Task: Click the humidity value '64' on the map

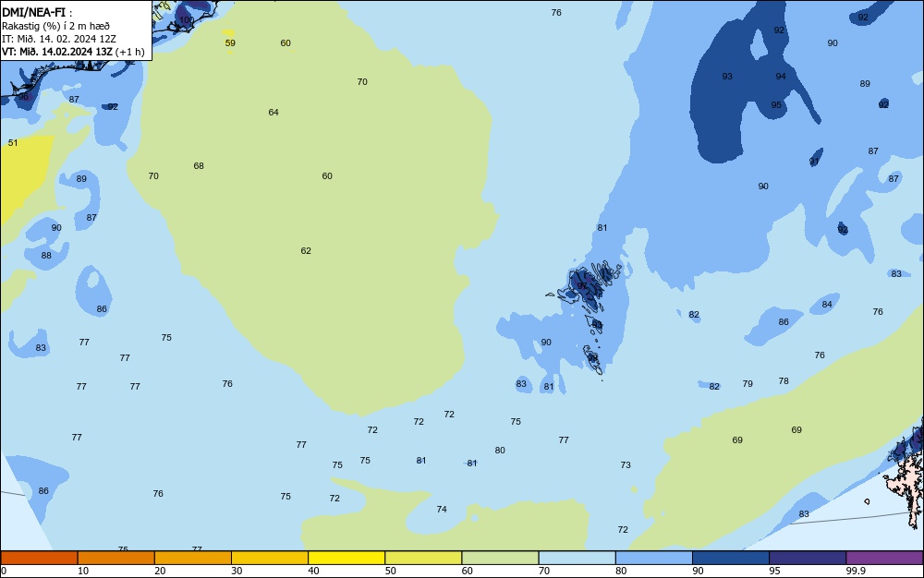Action: click(274, 113)
